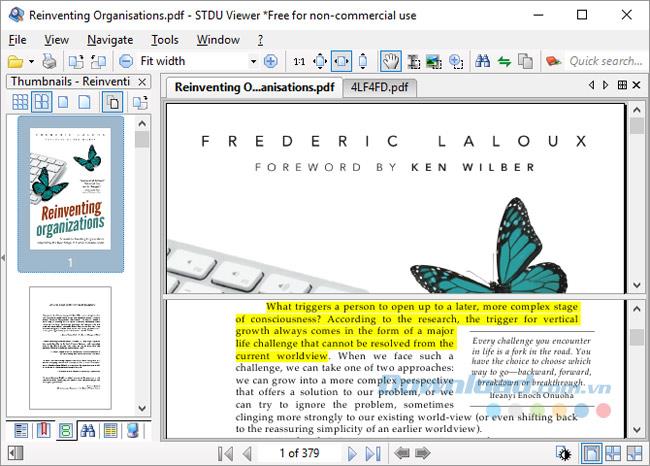The width and height of the screenshot is (650, 466).
Task: Open the Navigate menu
Action: tap(110, 40)
